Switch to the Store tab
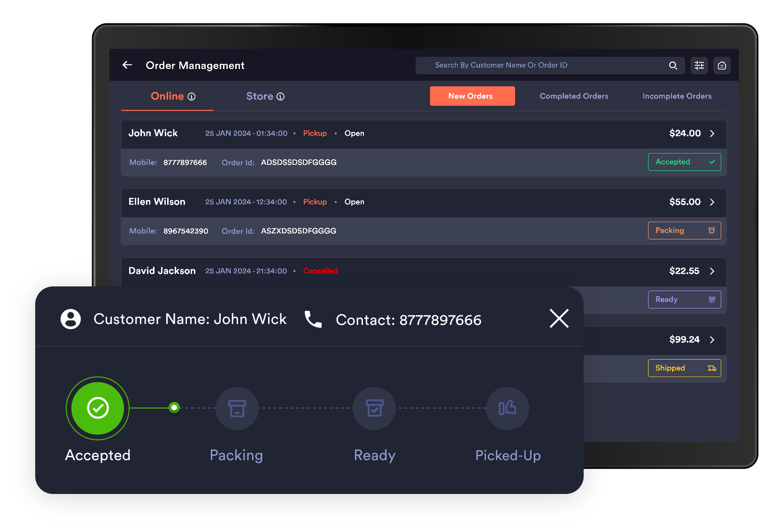779x532 pixels. click(260, 96)
